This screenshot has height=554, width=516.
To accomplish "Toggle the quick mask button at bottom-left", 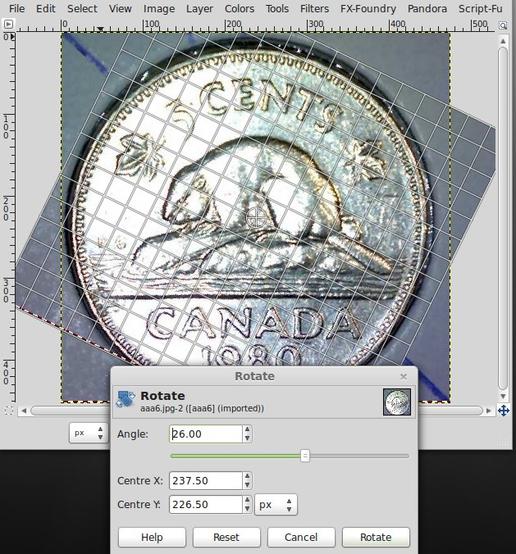I will (8, 411).
